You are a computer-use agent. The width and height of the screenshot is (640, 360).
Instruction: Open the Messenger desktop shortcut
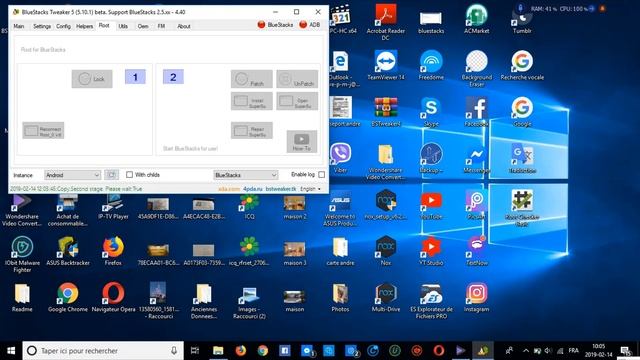(476, 158)
